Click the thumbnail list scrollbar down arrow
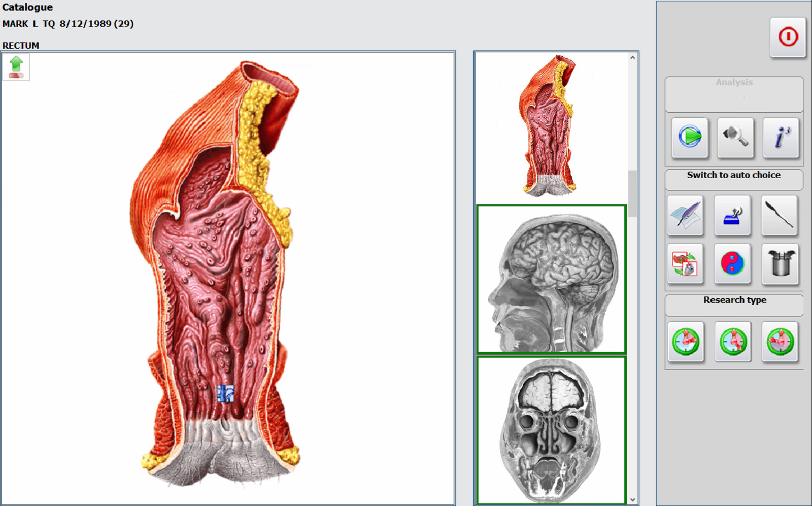This screenshot has height=506, width=812. 632,499
